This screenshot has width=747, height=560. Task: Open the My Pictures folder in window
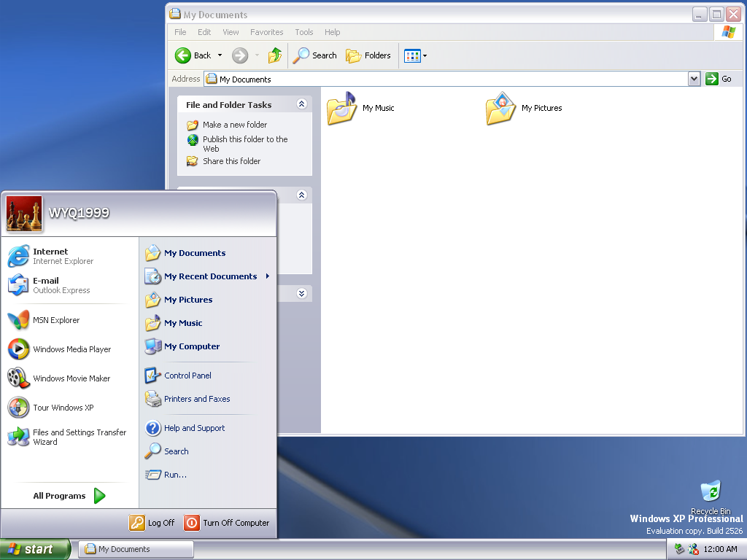coord(501,109)
